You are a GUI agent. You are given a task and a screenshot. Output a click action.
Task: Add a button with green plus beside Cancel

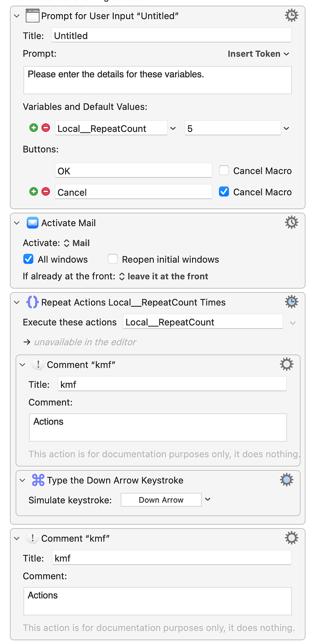click(x=34, y=192)
